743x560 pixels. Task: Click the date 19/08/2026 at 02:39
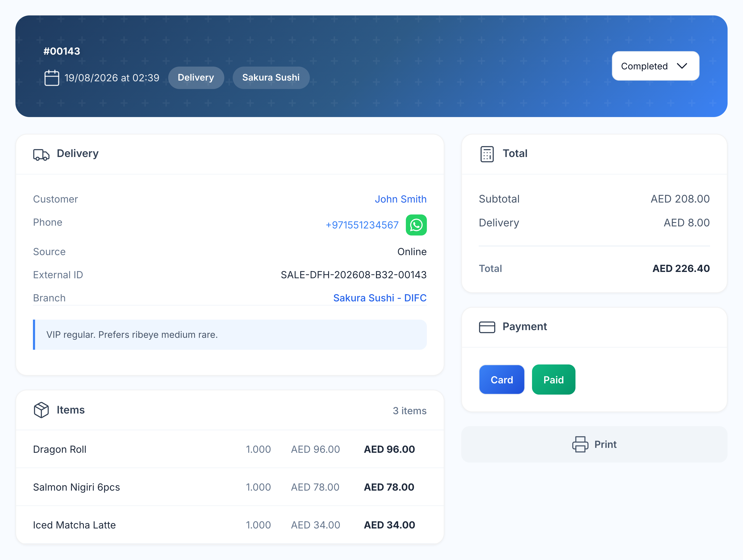(112, 78)
